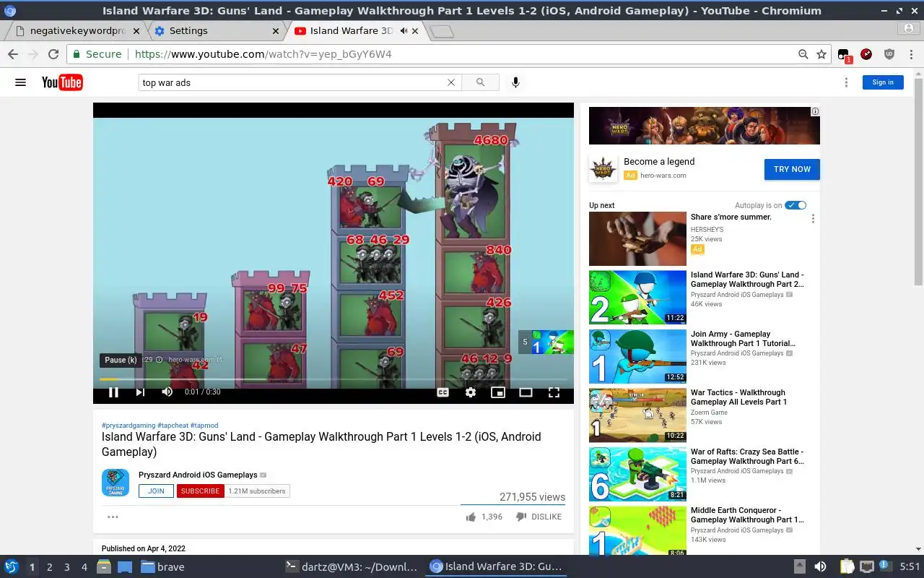Click the hero-wars.com overlay link in video
The height and width of the screenshot is (578, 924).
pyautogui.click(x=194, y=359)
